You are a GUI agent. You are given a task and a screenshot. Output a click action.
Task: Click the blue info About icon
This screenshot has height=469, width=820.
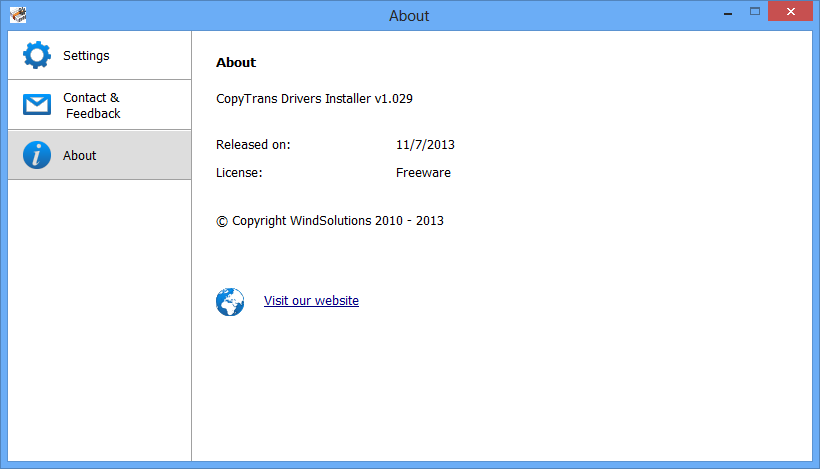pos(37,155)
